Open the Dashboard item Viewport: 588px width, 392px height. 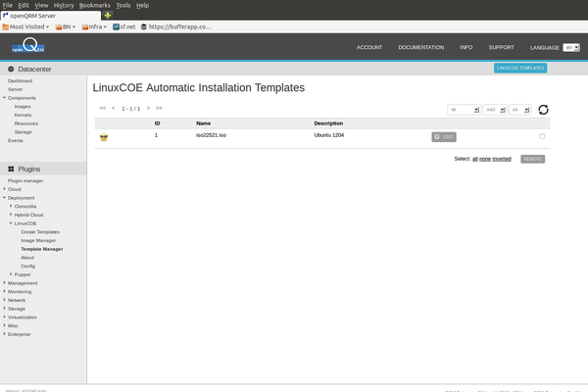tap(21, 80)
